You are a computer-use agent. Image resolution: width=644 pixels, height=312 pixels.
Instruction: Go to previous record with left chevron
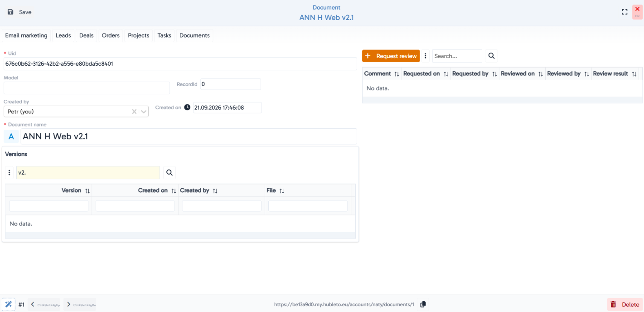pyautogui.click(x=44, y=304)
